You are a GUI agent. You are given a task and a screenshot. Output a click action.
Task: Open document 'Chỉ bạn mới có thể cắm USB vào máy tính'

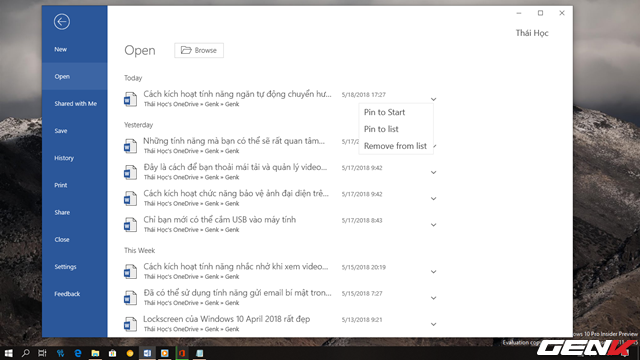[x=220, y=220]
